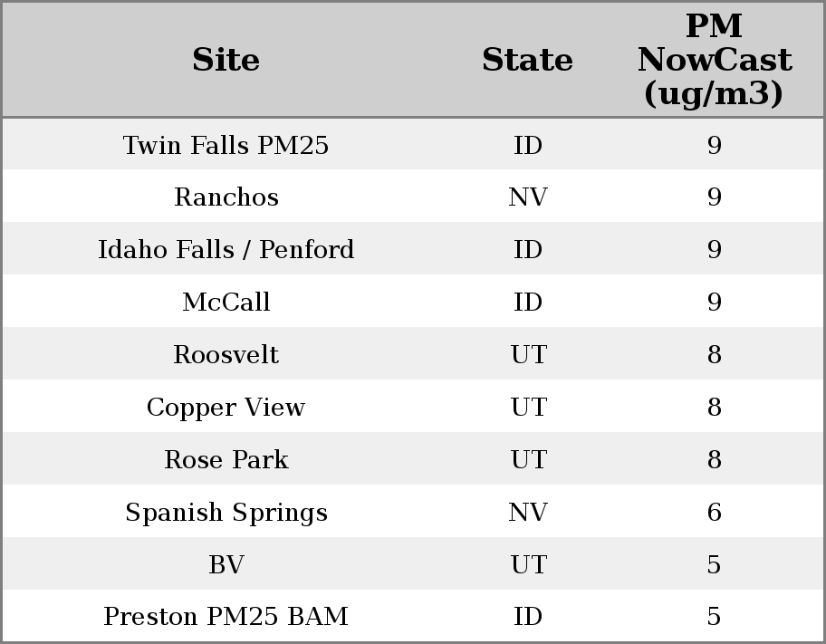The image size is (826, 644).
Task: Click the State column header
Action: [x=527, y=60]
